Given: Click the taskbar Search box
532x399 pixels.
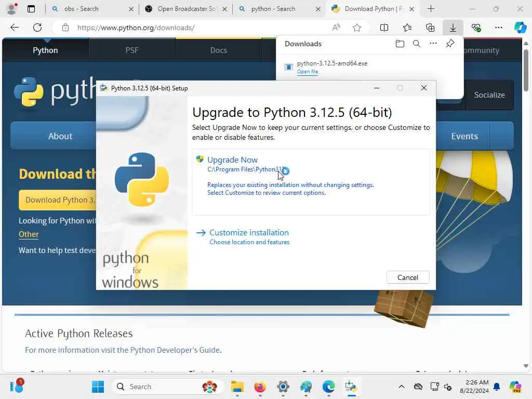Looking at the screenshot, I should click(x=168, y=387).
